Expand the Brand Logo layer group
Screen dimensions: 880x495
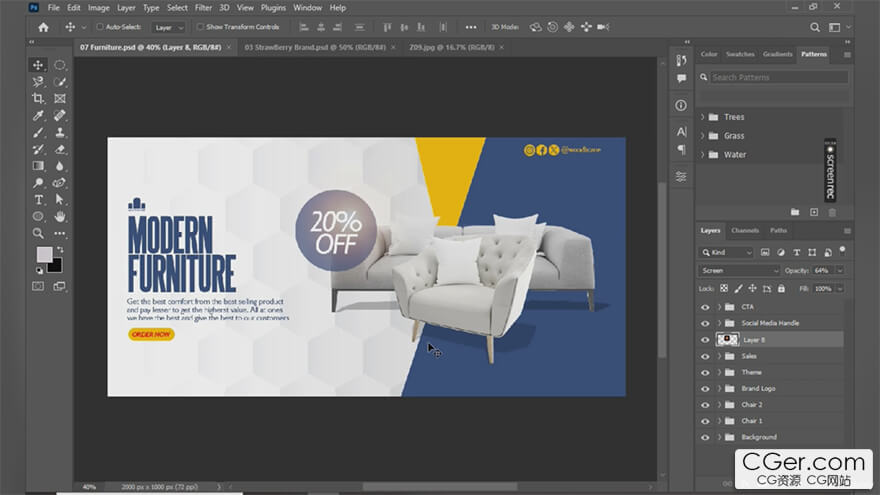click(x=719, y=388)
